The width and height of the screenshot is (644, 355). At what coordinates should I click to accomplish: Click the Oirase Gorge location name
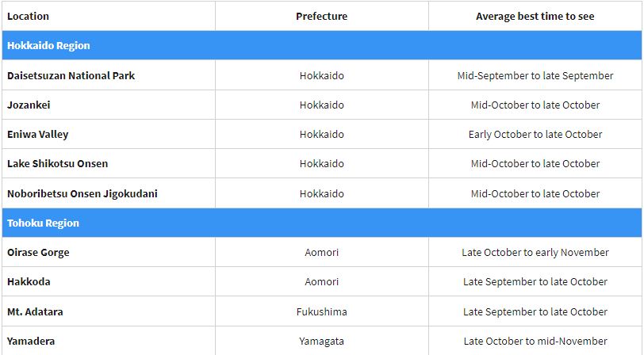(x=38, y=253)
